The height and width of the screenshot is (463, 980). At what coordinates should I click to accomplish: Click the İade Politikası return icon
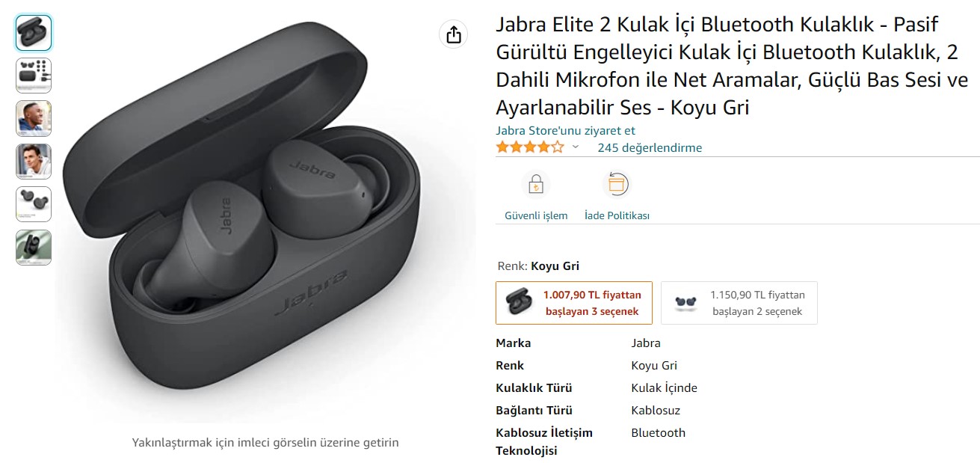[x=617, y=184]
